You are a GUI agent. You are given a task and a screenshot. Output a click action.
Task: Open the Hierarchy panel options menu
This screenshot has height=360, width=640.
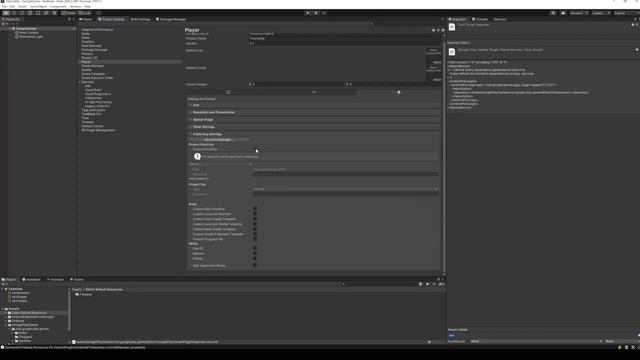tap(74, 19)
